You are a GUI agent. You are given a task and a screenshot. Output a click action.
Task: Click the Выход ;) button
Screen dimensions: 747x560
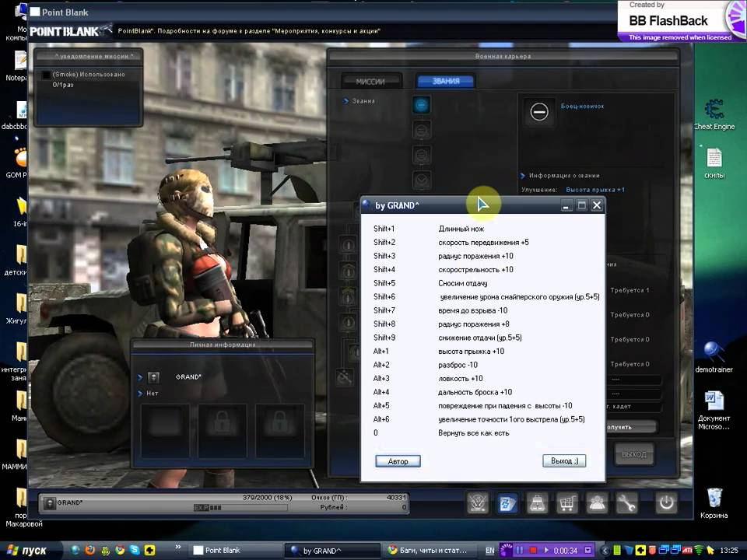[564, 461]
